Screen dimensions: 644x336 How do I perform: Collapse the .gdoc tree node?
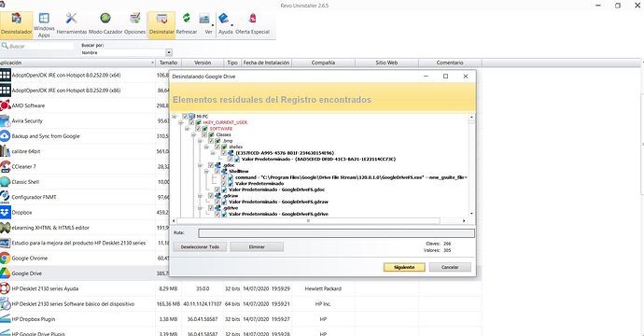point(201,165)
